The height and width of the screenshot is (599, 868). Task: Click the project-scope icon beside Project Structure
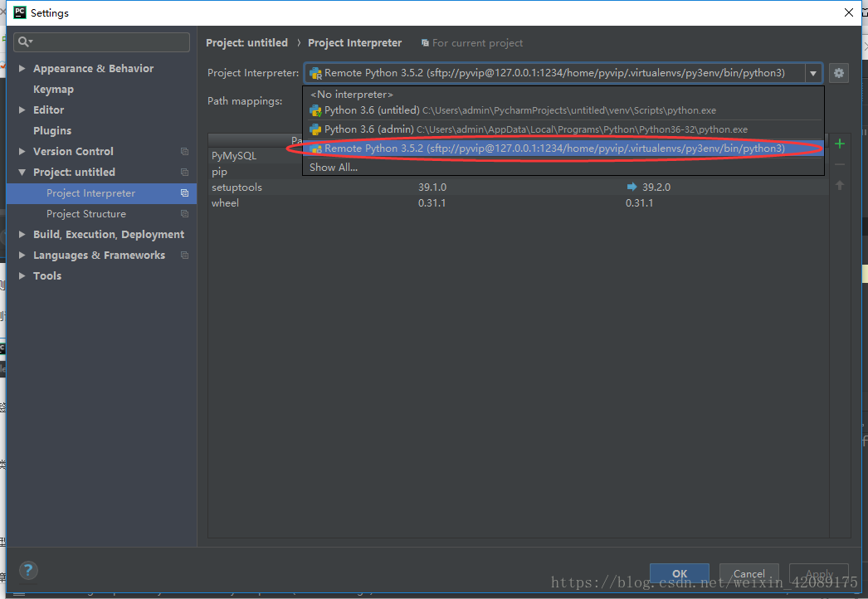[184, 214]
